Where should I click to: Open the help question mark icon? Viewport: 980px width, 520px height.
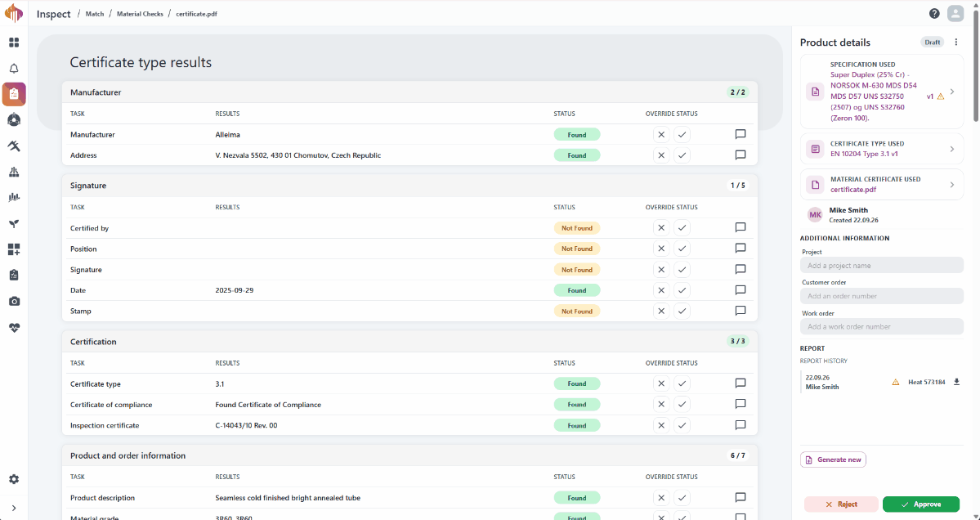tap(934, 14)
